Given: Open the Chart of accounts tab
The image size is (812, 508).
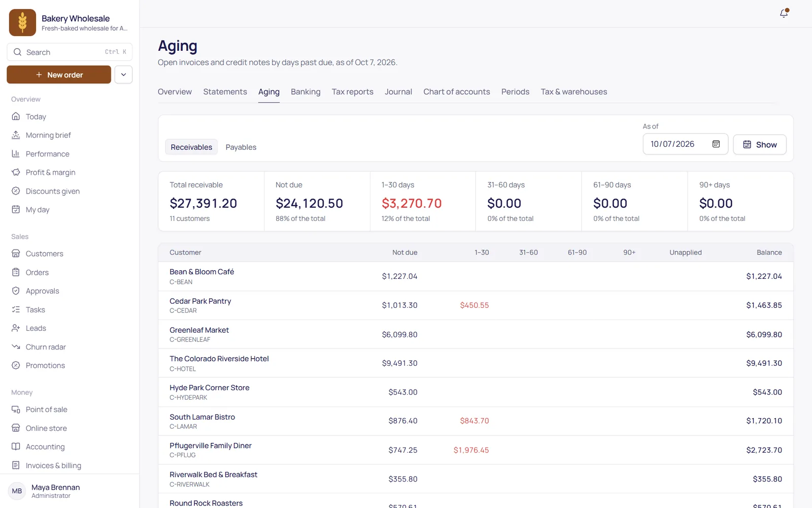Looking at the screenshot, I should click(457, 92).
